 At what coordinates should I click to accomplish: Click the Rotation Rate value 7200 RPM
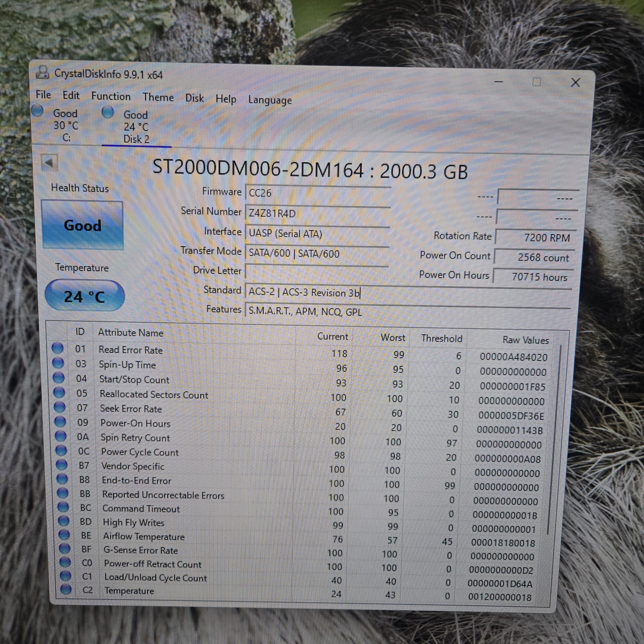click(x=536, y=237)
